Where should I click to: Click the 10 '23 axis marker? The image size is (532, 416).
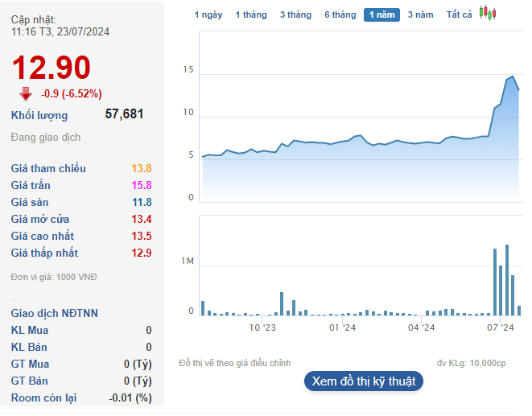262,327
